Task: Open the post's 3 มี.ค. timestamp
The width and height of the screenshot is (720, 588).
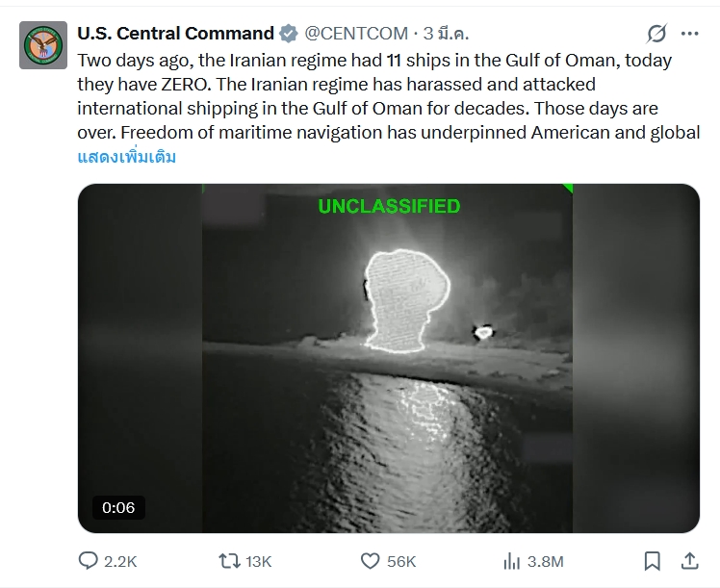Action: point(447,34)
